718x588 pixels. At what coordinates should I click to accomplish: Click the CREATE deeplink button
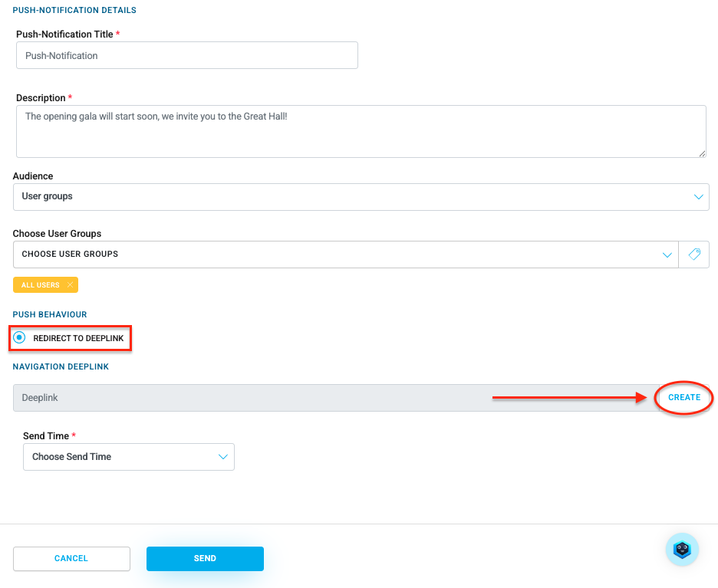(x=684, y=398)
